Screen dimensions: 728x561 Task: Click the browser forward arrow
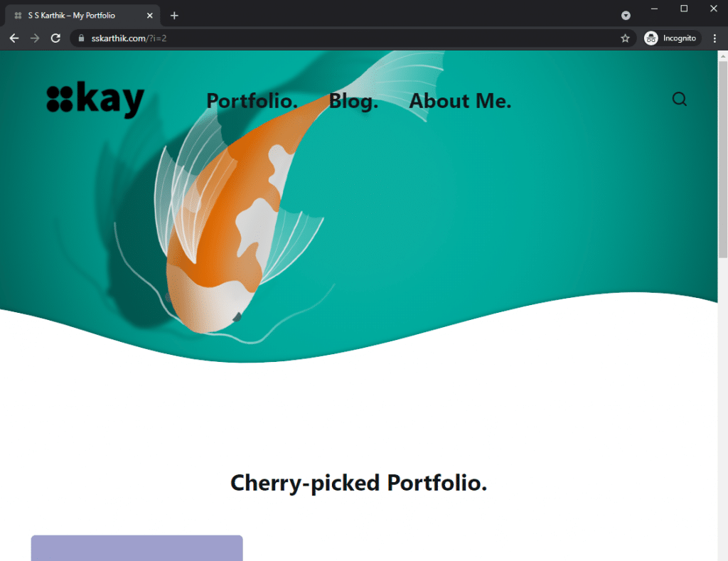pyautogui.click(x=35, y=38)
